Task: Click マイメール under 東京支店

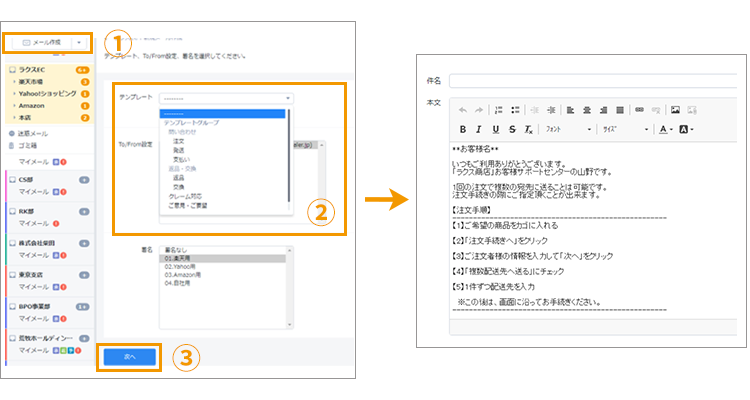Action: [x=33, y=287]
